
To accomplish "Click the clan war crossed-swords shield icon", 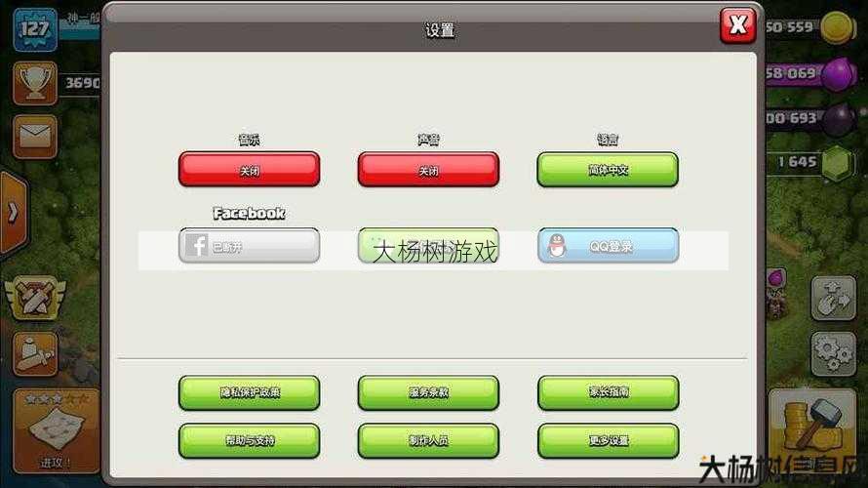I will click(x=35, y=298).
